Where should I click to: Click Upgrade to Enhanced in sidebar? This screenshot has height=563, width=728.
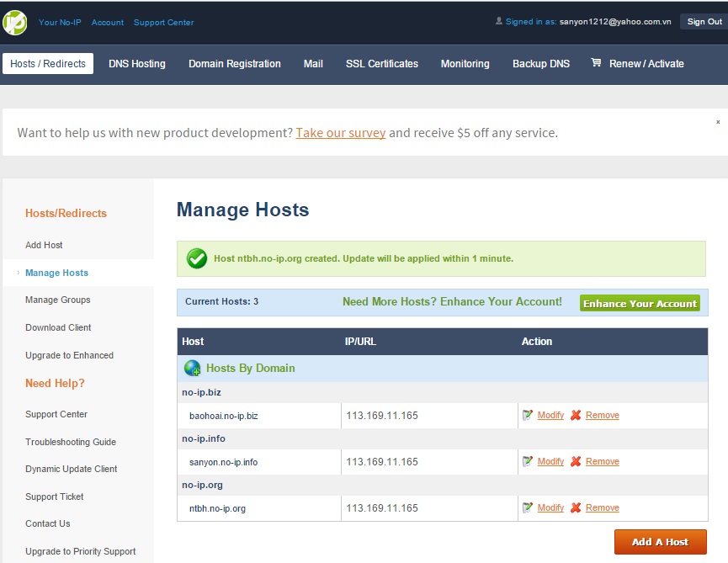tap(69, 355)
